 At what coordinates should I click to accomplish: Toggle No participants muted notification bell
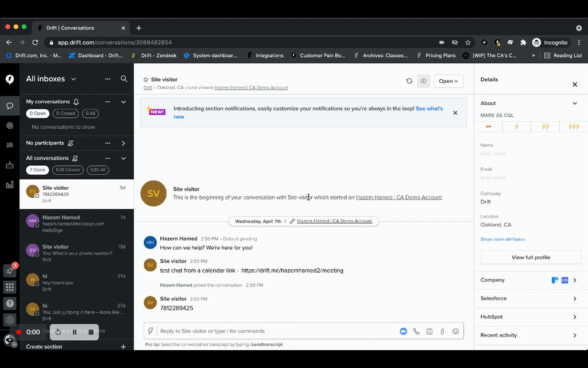click(71, 143)
